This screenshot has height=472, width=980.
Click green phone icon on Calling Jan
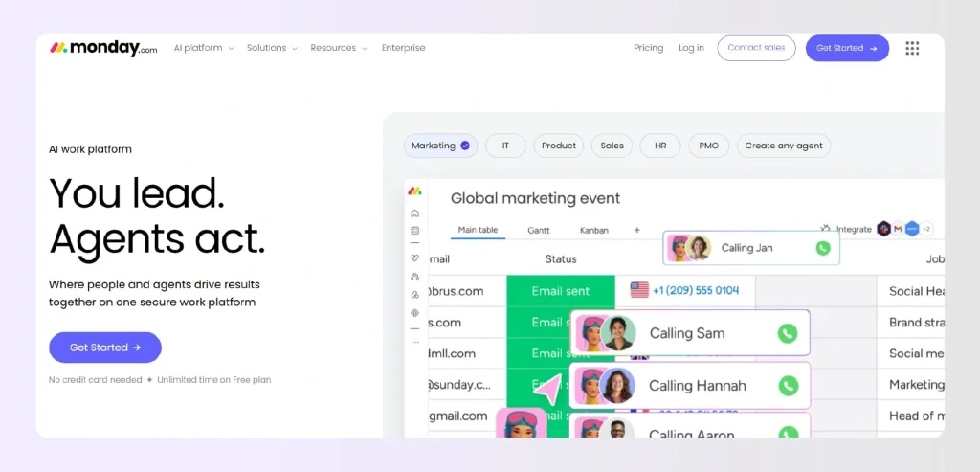tap(823, 248)
